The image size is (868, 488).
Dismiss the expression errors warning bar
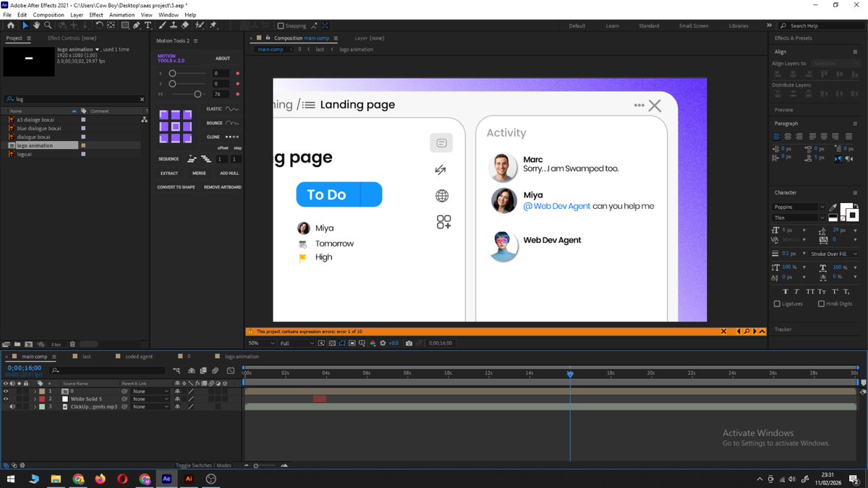723,331
